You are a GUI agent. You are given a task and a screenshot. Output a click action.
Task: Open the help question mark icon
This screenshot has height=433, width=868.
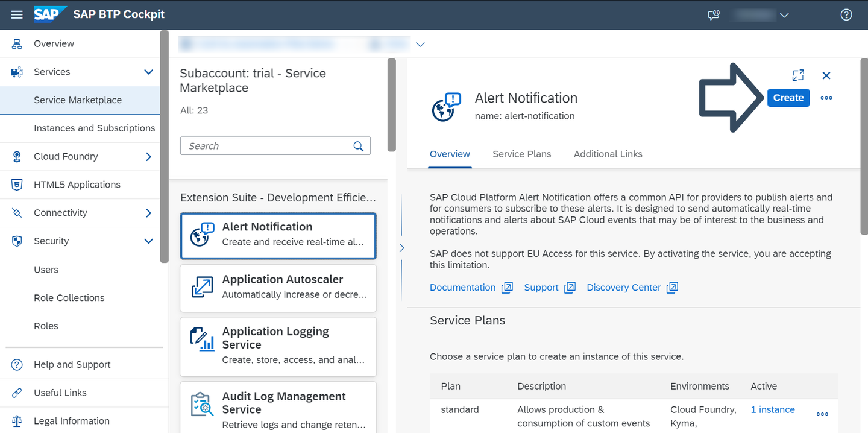pos(846,15)
